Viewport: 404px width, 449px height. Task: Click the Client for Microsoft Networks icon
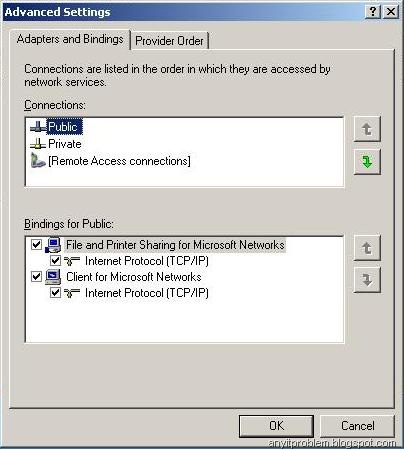53,277
